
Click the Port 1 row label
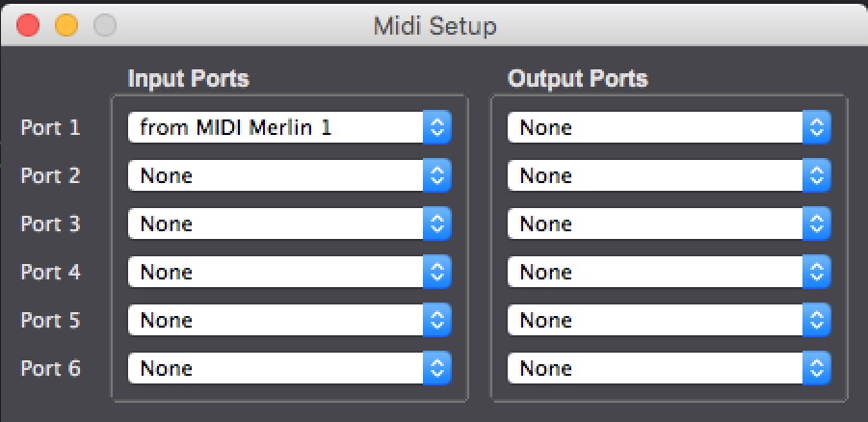coord(51,127)
